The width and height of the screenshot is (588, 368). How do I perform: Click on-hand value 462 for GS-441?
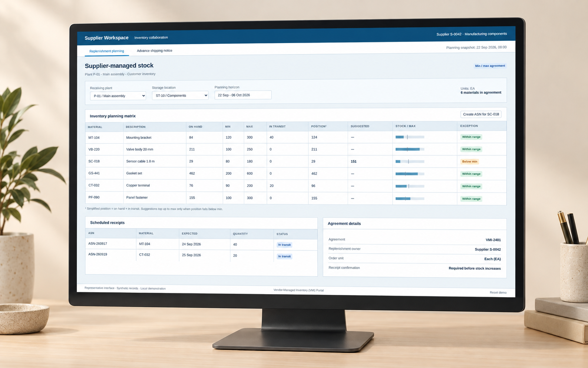pos(192,173)
